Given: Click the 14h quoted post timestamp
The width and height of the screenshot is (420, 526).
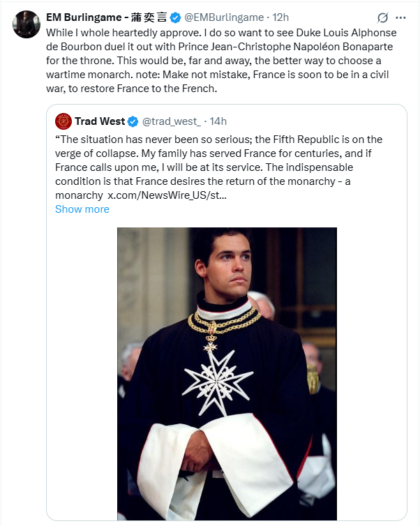Looking at the screenshot, I should point(218,121).
